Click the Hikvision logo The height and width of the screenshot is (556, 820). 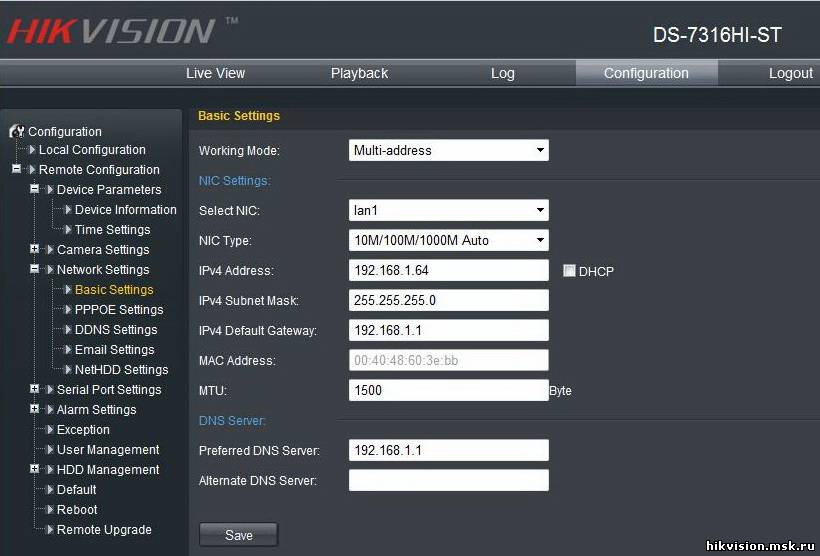(x=111, y=30)
